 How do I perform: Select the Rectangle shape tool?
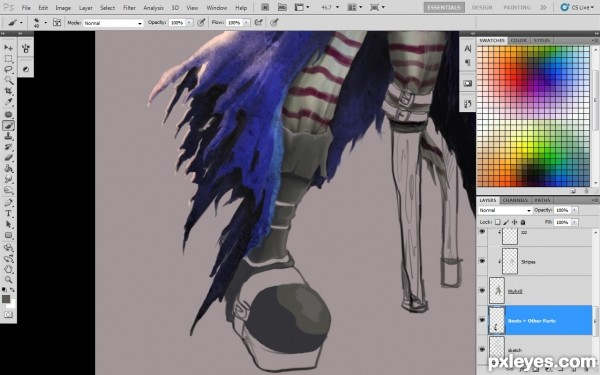coord(8,235)
